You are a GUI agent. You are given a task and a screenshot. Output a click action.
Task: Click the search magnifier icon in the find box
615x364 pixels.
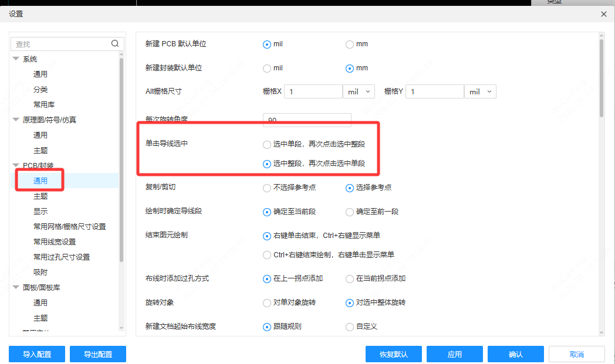click(115, 43)
